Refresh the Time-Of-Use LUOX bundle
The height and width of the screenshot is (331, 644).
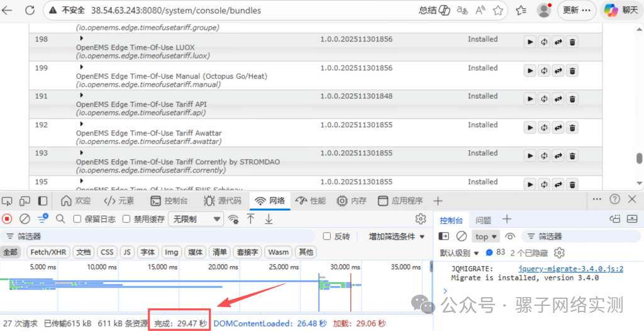point(544,42)
